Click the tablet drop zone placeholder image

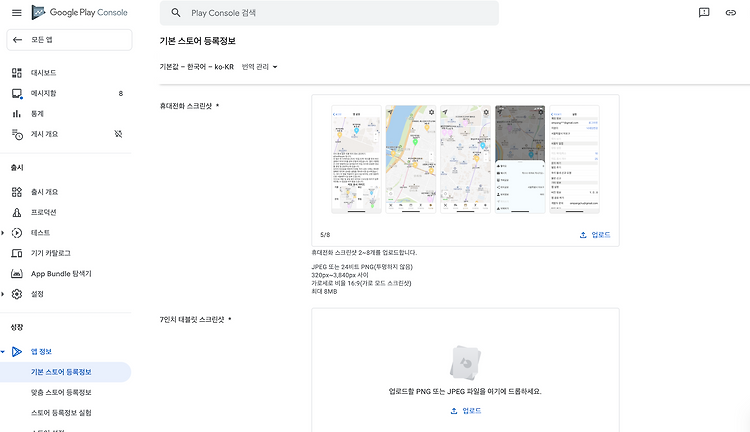click(465, 363)
